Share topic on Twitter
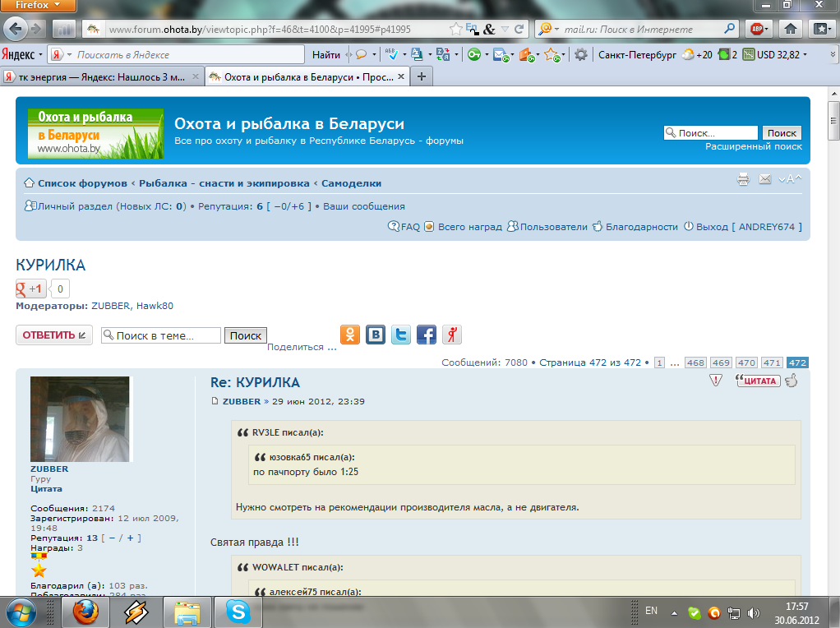This screenshot has height=628, width=840. coord(401,335)
